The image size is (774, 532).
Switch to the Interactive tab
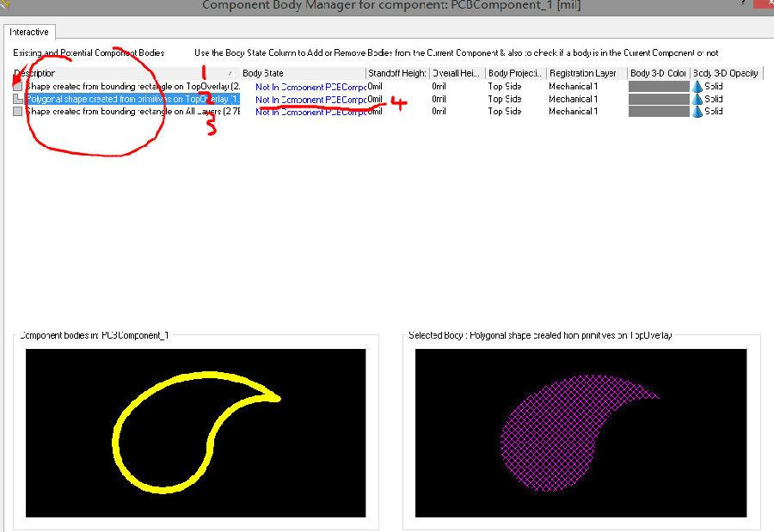coord(29,32)
